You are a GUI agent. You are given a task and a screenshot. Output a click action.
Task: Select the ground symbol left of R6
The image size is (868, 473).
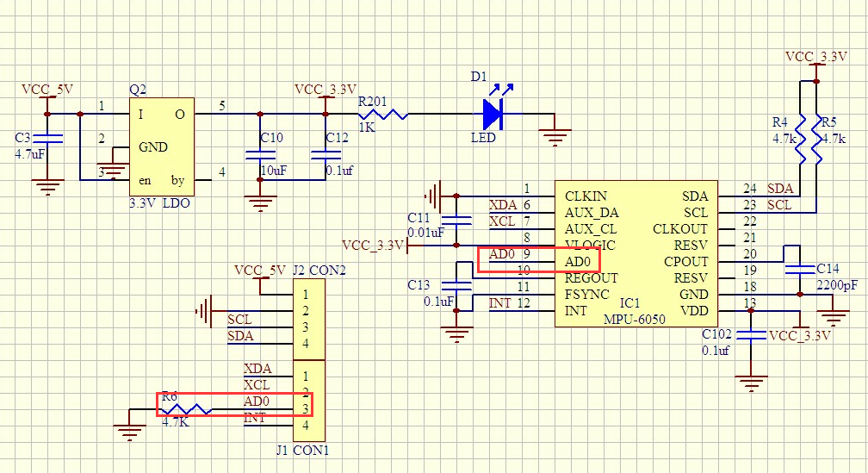129,432
